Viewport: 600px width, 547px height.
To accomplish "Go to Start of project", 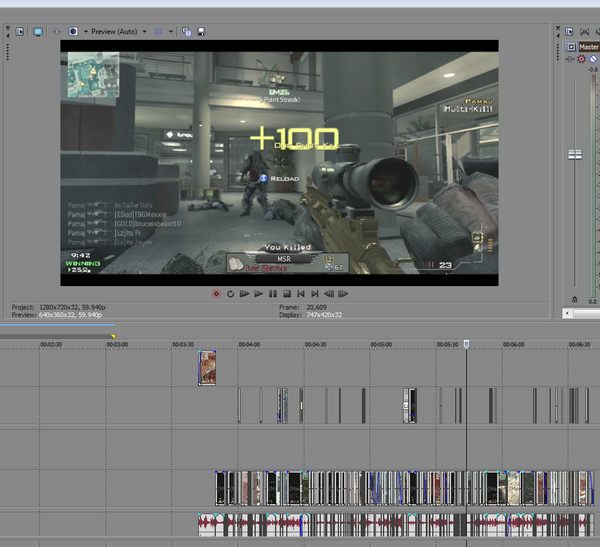I will click(301, 294).
